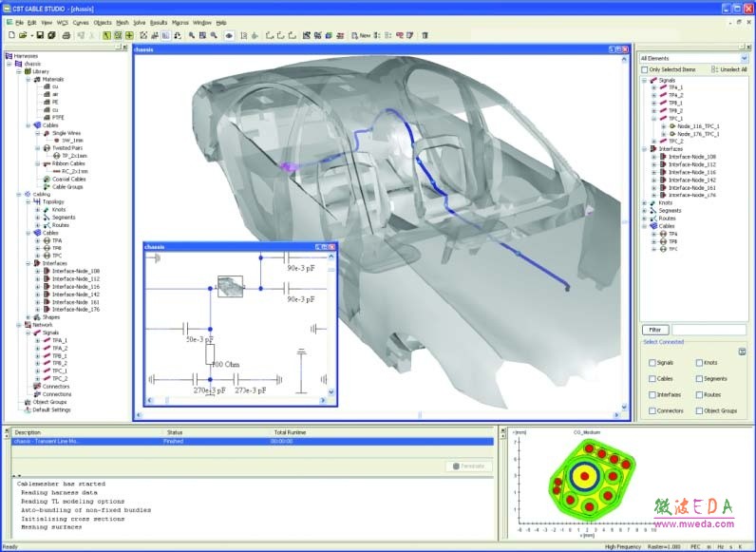This screenshot has width=756, height=552.
Task: Tick the Knots checkbox under Select Connected
Action: pyautogui.click(x=699, y=363)
